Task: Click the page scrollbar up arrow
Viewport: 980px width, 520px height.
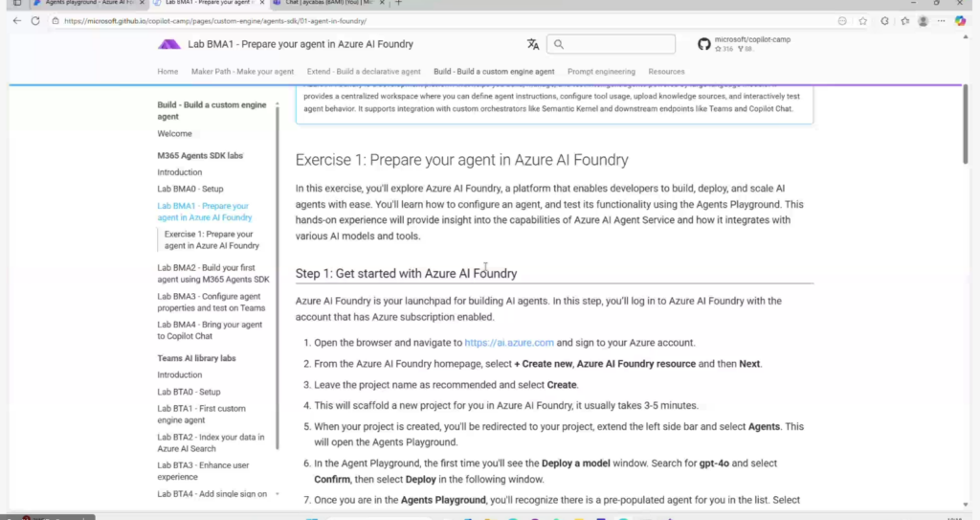Action: click(x=965, y=37)
